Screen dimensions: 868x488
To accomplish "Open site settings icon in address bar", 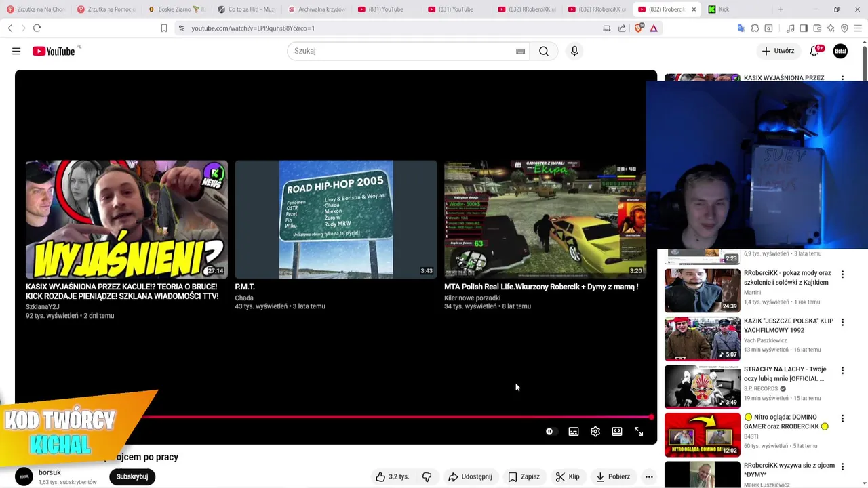I will click(181, 28).
